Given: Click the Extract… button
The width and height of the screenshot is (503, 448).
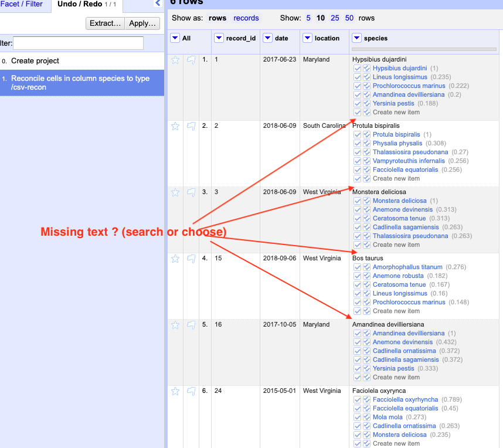Looking at the screenshot, I should click(x=105, y=23).
